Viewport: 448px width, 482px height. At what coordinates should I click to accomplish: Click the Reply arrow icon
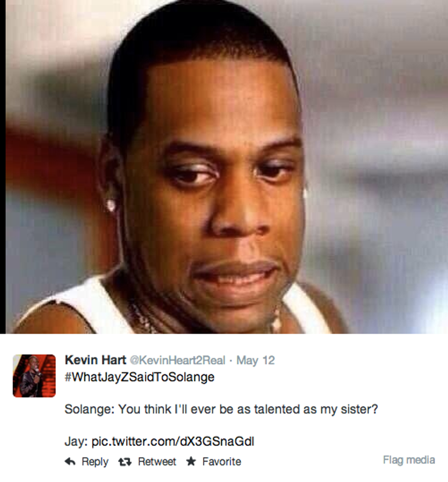(70, 461)
